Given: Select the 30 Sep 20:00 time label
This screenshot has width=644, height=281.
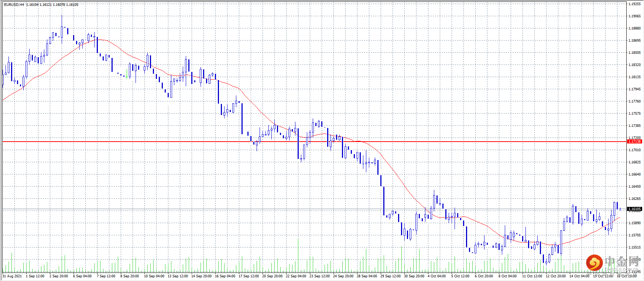Looking at the screenshot, I should click(x=414, y=276).
